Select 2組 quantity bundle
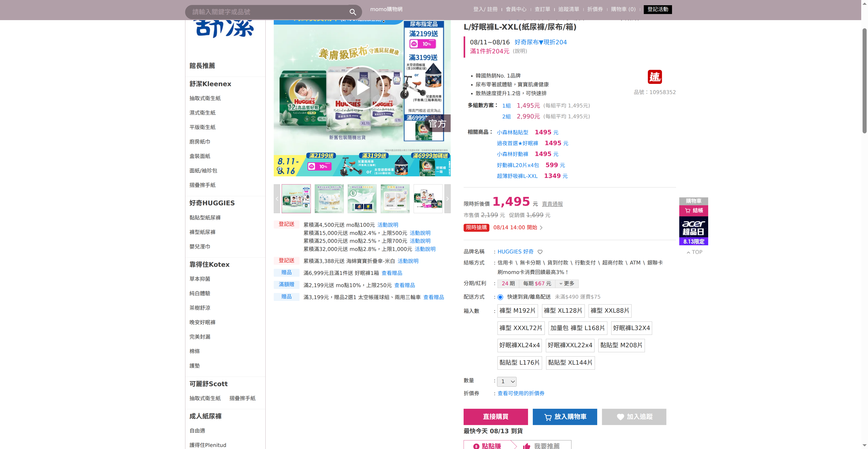This screenshot has width=868, height=449. click(506, 117)
